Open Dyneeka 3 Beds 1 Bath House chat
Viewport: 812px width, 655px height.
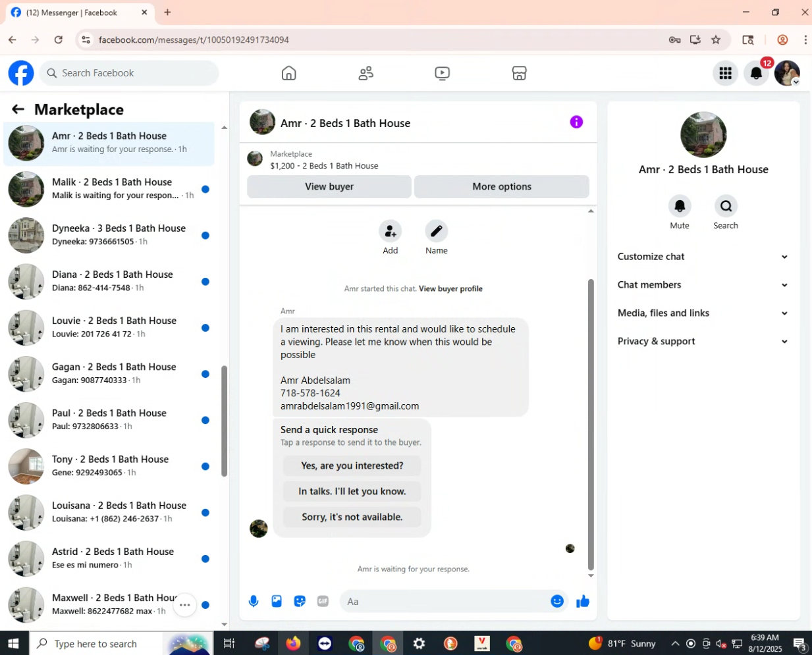coord(109,235)
